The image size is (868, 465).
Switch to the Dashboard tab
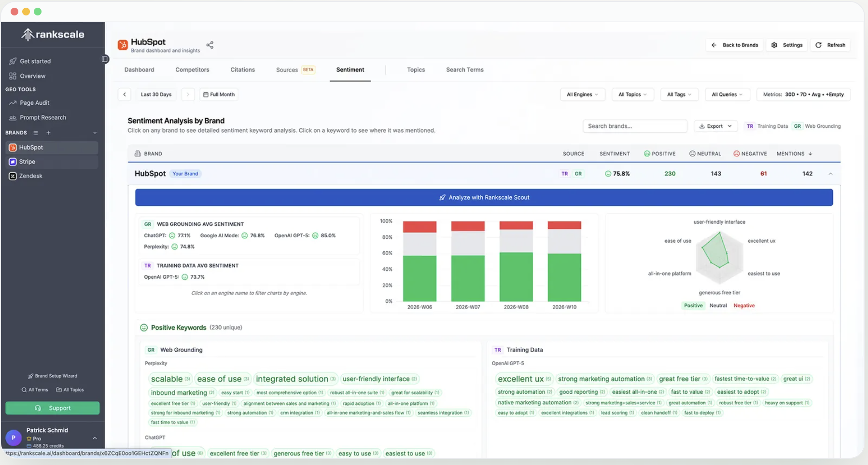click(x=139, y=70)
